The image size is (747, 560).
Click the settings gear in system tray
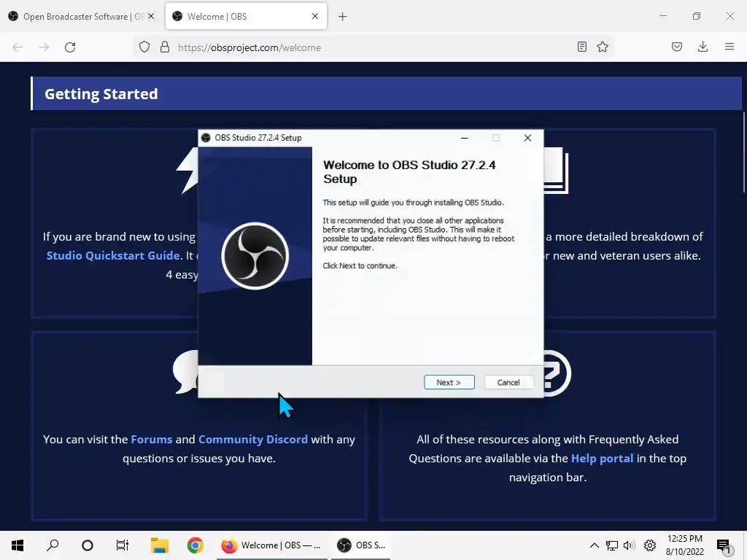tap(650, 545)
